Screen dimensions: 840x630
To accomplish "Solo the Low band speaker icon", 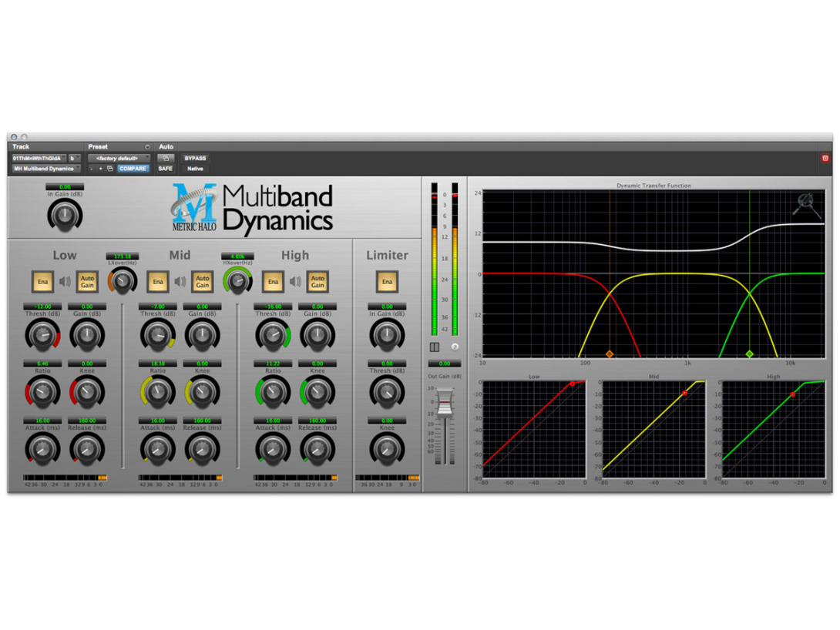I will 65,282.
